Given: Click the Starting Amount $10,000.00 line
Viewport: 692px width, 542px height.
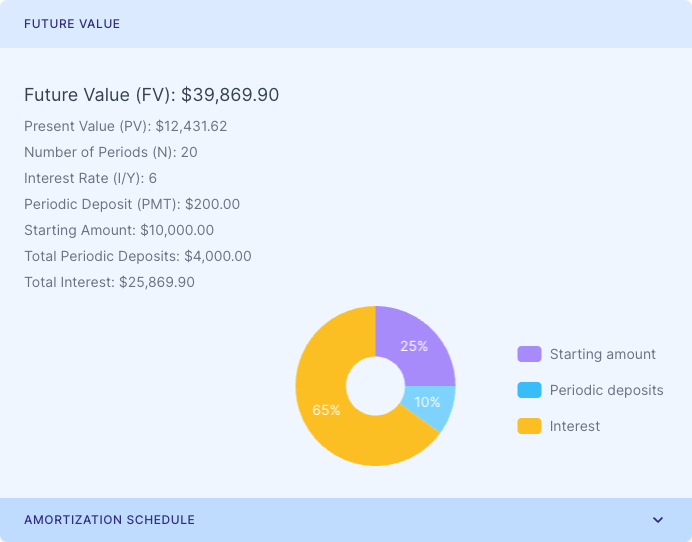Looking at the screenshot, I should (119, 230).
